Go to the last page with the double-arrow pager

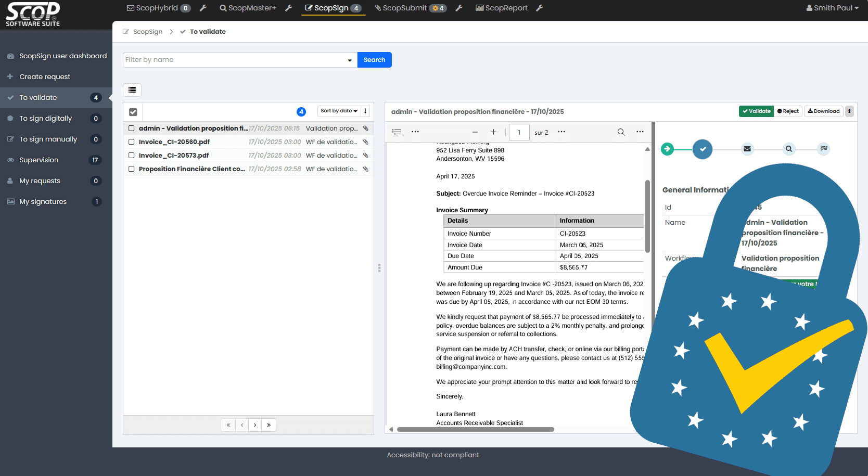pyautogui.click(x=269, y=424)
